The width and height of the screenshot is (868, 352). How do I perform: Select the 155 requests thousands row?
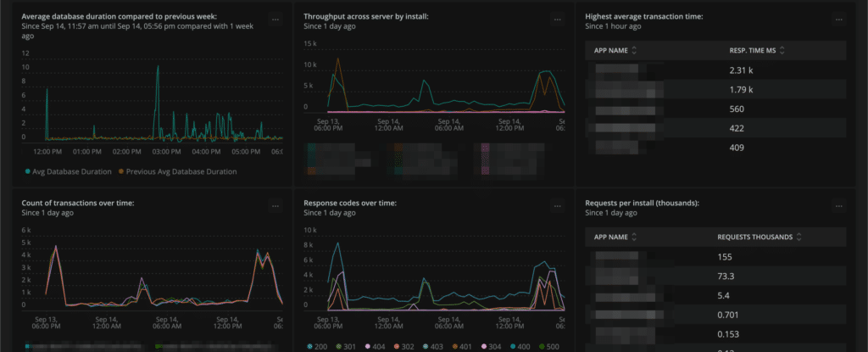[716, 256]
